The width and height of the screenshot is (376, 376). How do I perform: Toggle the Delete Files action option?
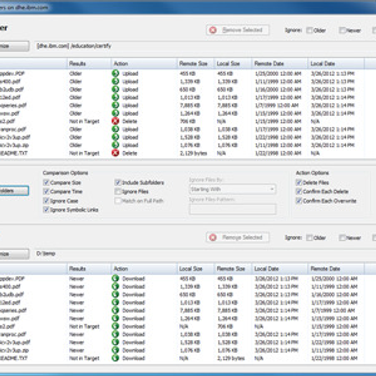pyautogui.click(x=299, y=183)
